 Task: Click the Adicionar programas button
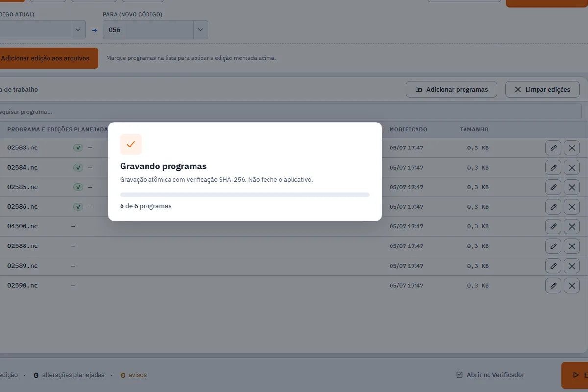pos(451,89)
